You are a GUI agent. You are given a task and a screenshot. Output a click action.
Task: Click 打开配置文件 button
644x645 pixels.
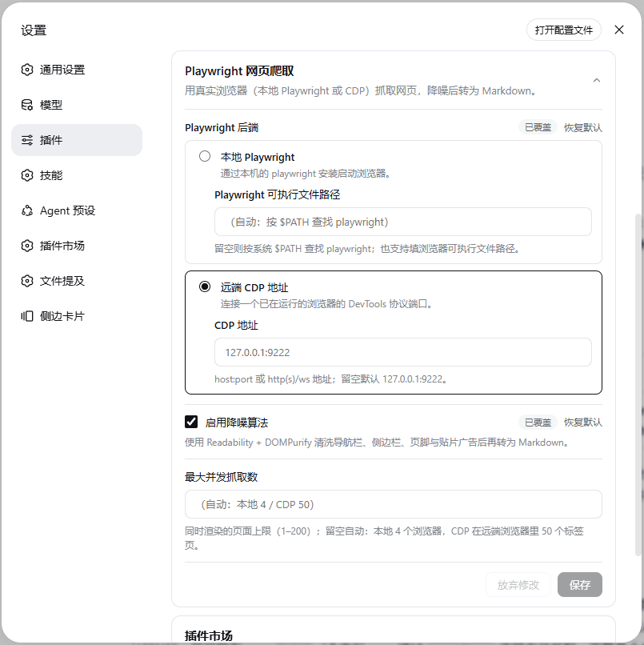564,30
